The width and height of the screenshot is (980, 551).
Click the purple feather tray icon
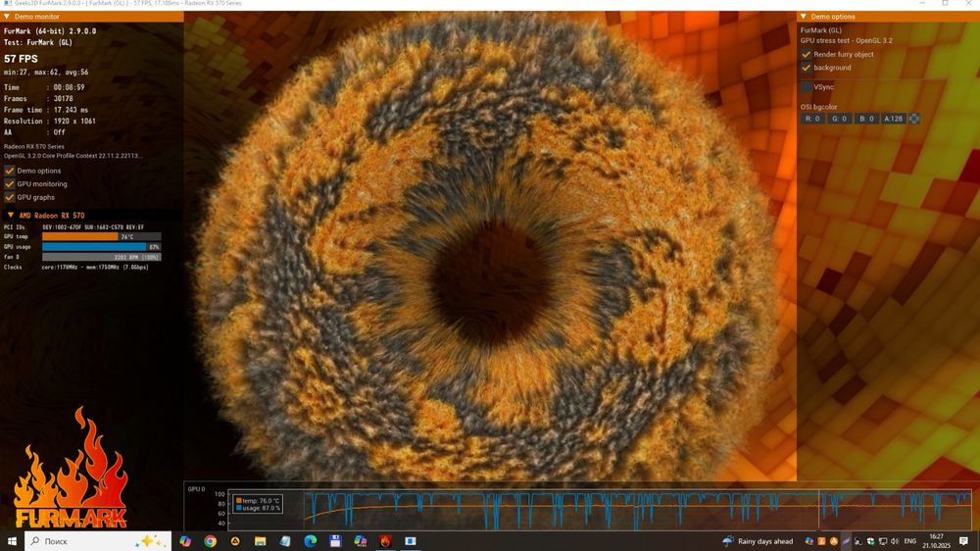pos(846,541)
